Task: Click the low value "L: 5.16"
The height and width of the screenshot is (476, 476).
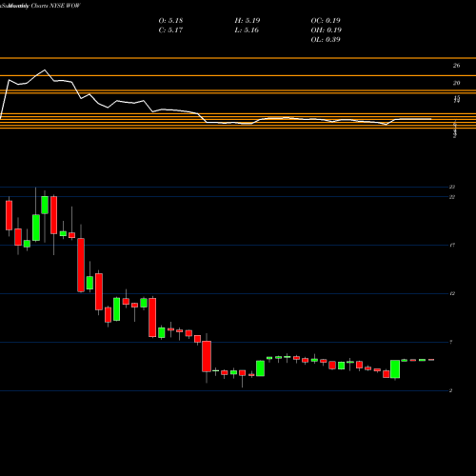Action: pyautogui.click(x=247, y=30)
